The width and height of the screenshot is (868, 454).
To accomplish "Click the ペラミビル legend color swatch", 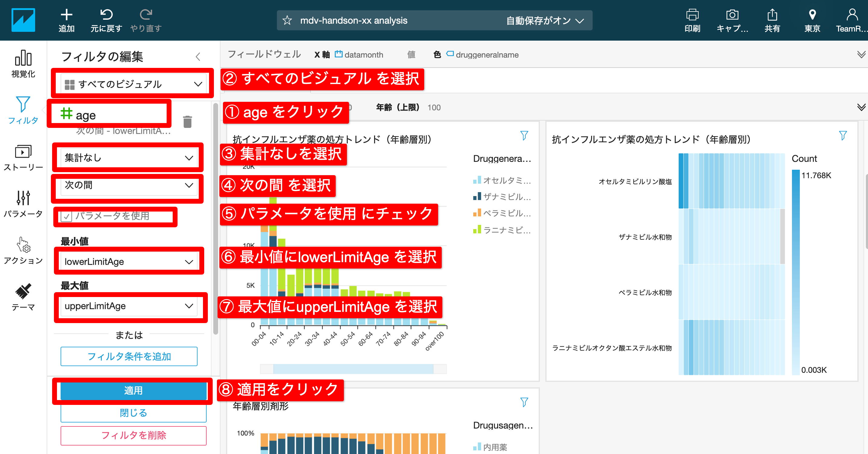I will tap(477, 213).
